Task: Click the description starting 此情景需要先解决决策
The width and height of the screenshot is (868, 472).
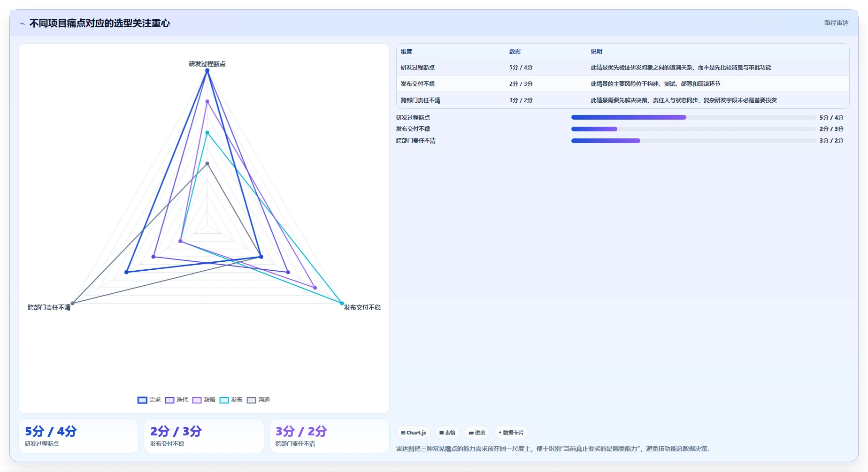Action: click(x=684, y=100)
